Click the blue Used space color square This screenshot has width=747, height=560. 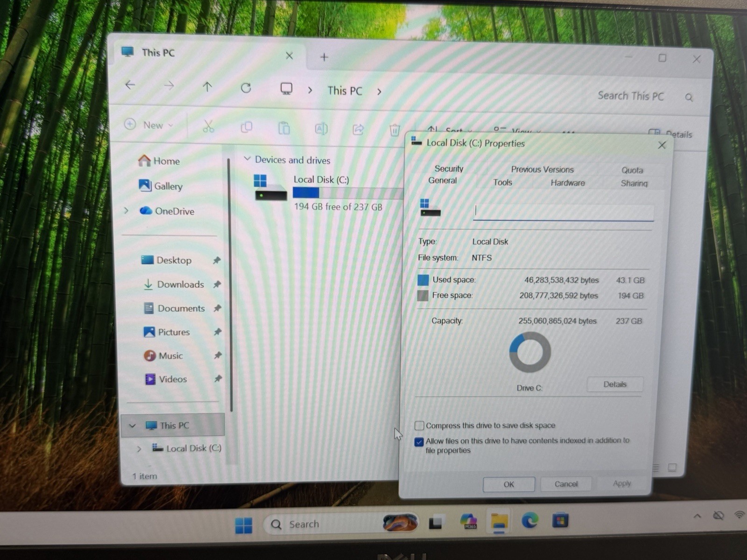tap(423, 280)
